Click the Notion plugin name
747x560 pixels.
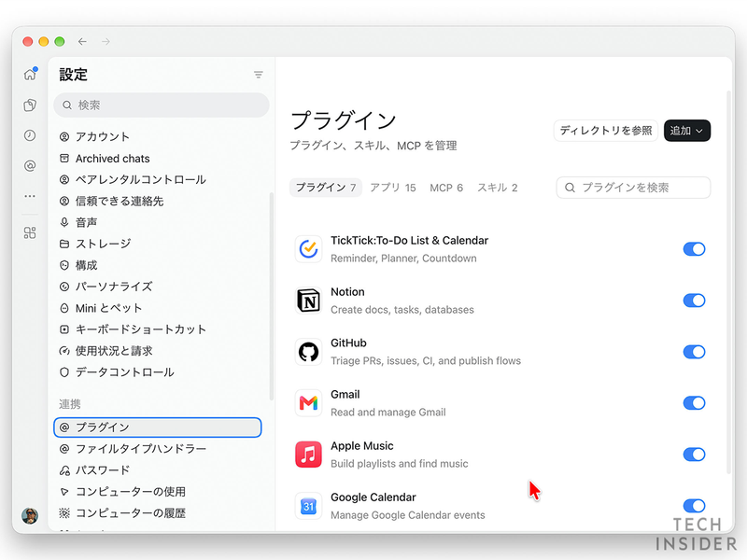[347, 292]
